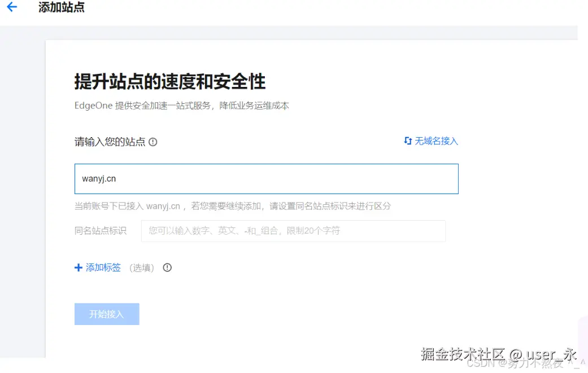588x373 pixels.
Task: Click the 开始接入 button
Action: pyautogui.click(x=107, y=314)
